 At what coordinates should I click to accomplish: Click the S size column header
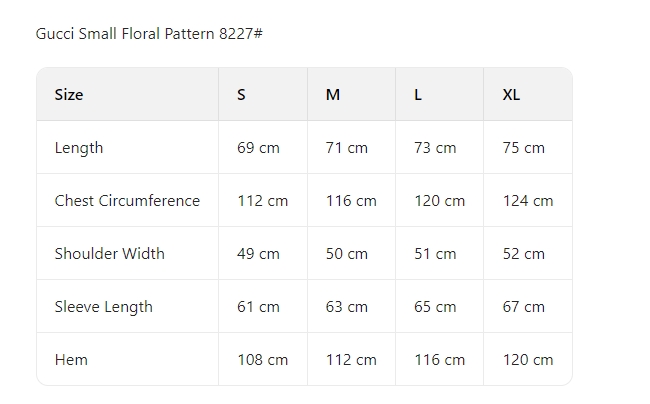pos(241,95)
